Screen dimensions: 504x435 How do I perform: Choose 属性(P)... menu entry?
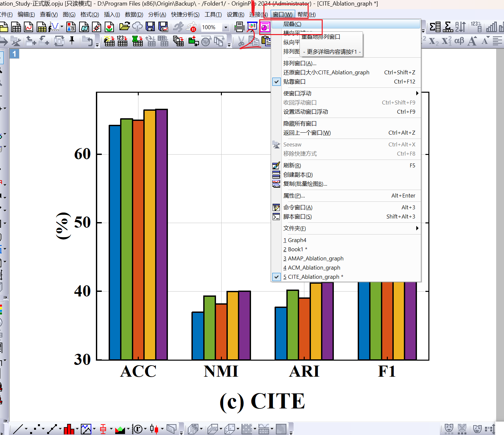346,196
